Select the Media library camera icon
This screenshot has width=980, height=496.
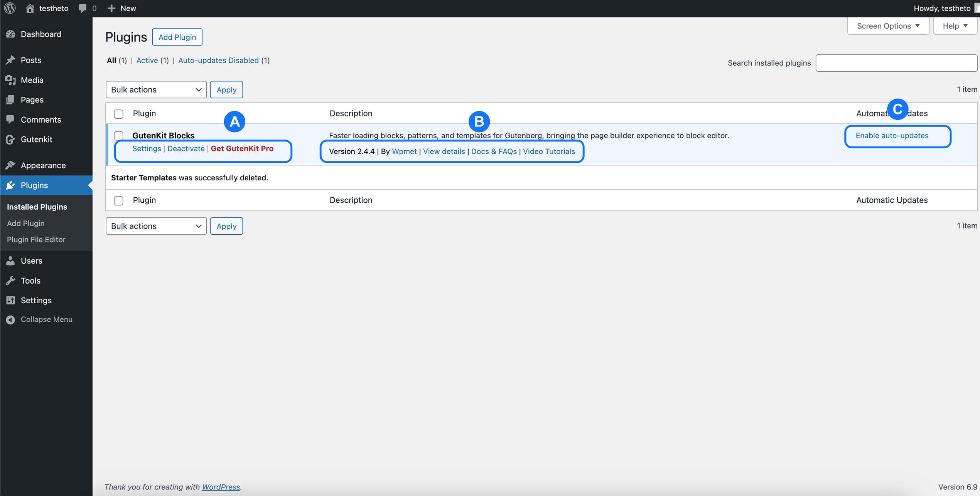click(x=11, y=80)
